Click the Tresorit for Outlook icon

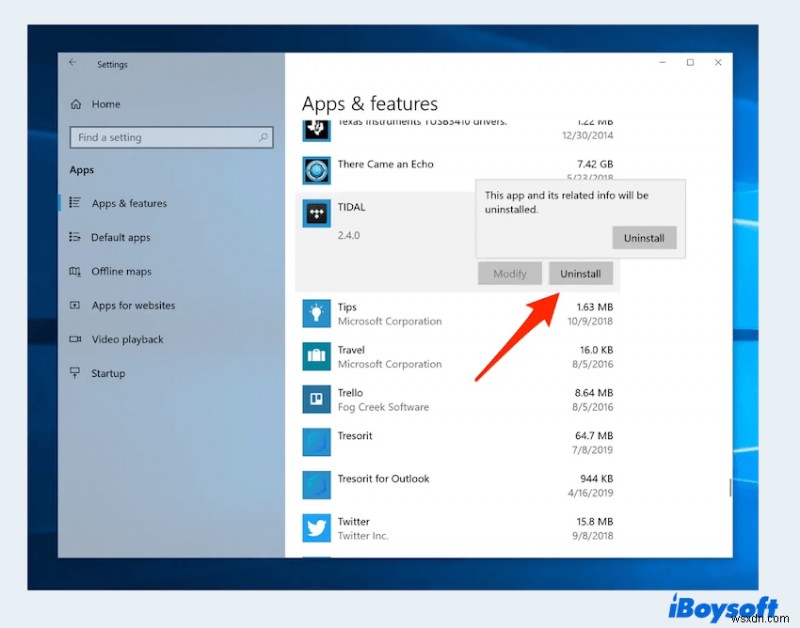[316, 485]
